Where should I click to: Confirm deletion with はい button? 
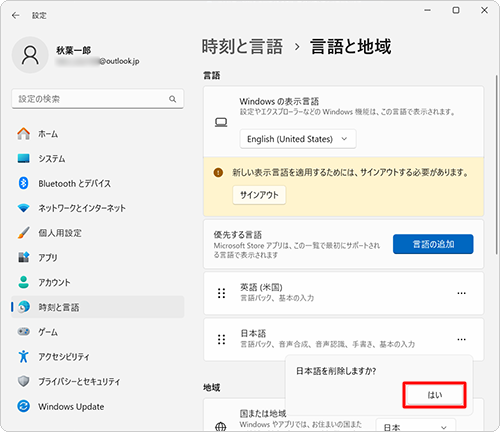(434, 395)
